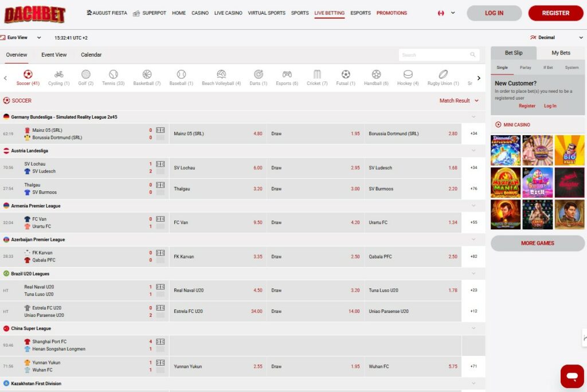The width and height of the screenshot is (587, 392).
Task: Open August Fiesta menu item
Action: tap(107, 13)
